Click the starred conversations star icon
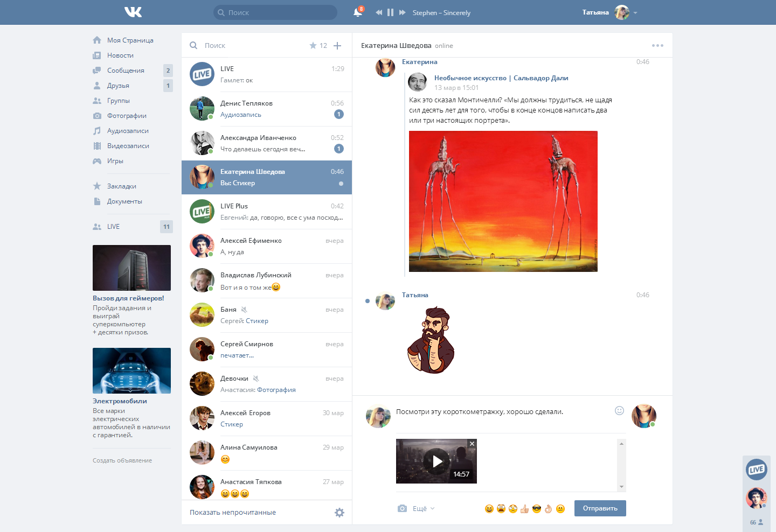Screen dimensions: 776x532 click(x=313, y=46)
